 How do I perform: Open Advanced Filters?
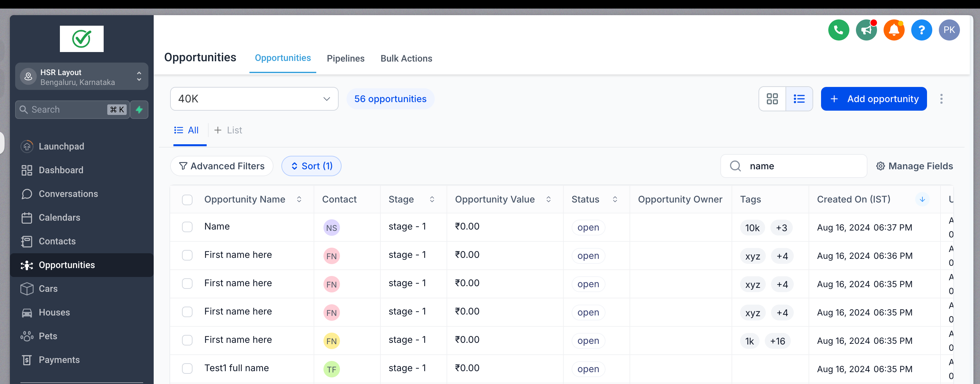pos(222,166)
